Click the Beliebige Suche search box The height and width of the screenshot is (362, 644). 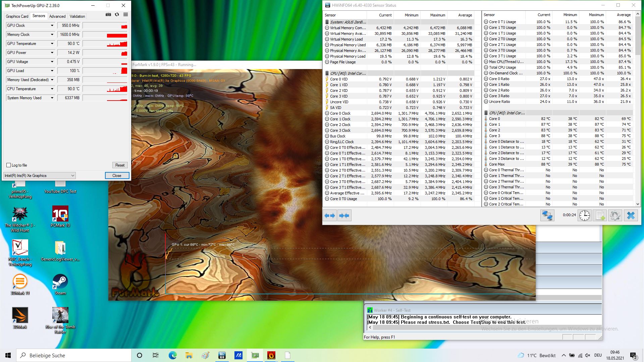coord(74,355)
